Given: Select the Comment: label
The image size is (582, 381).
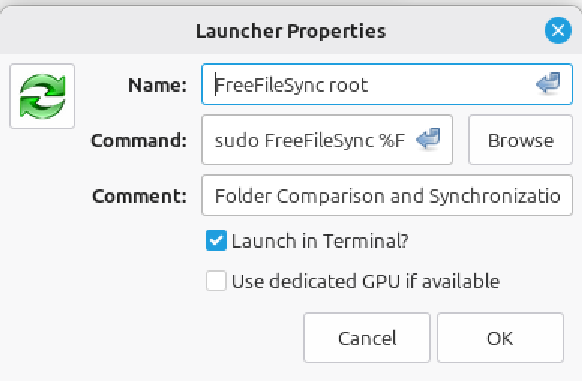Looking at the screenshot, I should [140, 196].
